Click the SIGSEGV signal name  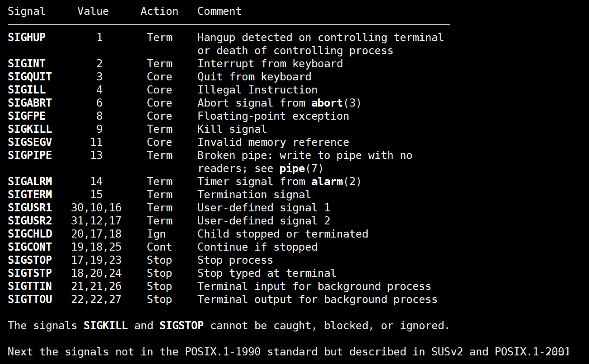point(30,142)
